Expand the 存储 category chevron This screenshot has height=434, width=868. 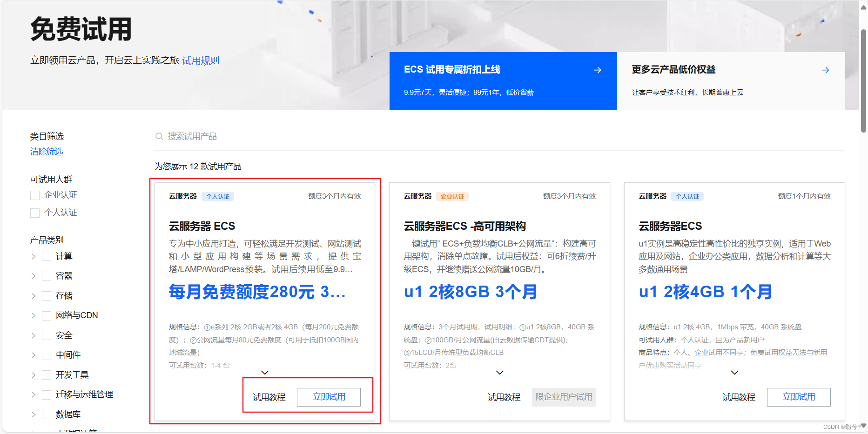(x=33, y=296)
